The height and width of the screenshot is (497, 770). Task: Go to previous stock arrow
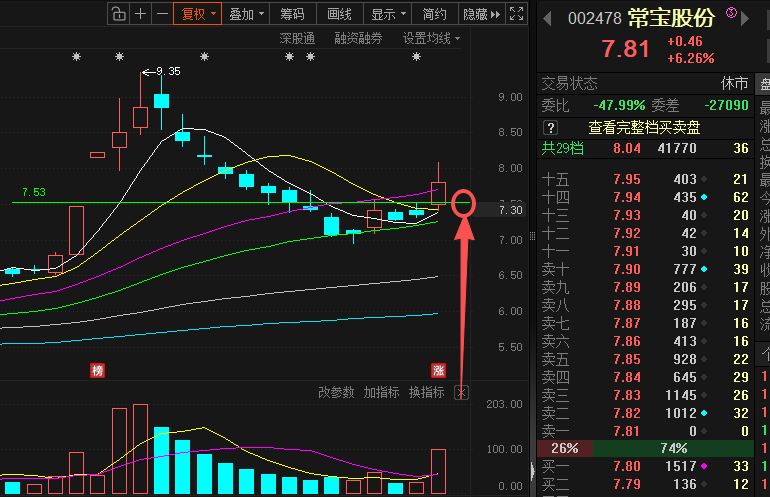click(x=548, y=19)
